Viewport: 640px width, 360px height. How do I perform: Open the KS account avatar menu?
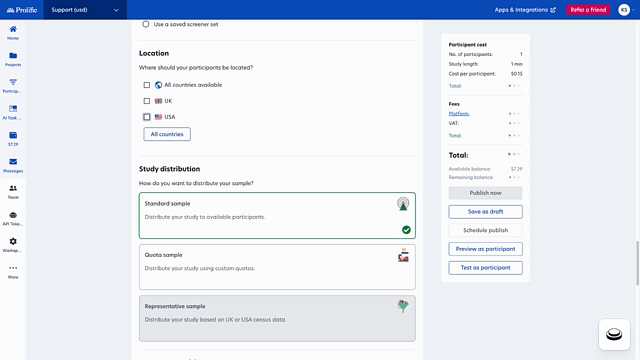(x=624, y=10)
